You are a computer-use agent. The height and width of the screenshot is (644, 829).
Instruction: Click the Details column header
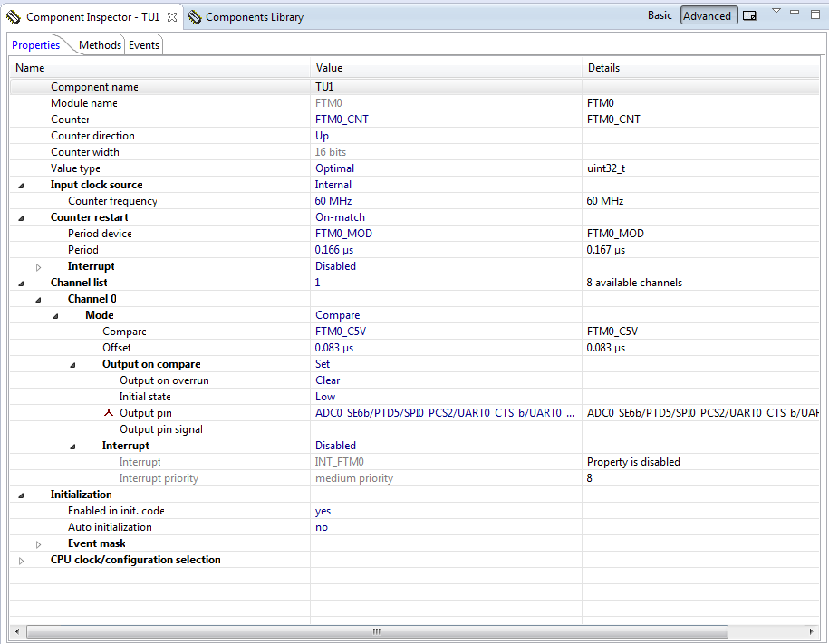[x=701, y=68]
